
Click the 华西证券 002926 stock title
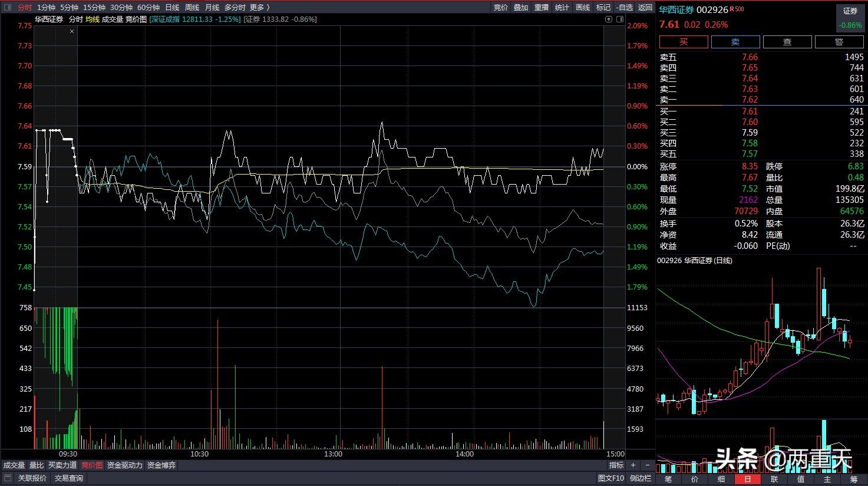coord(694,10)
